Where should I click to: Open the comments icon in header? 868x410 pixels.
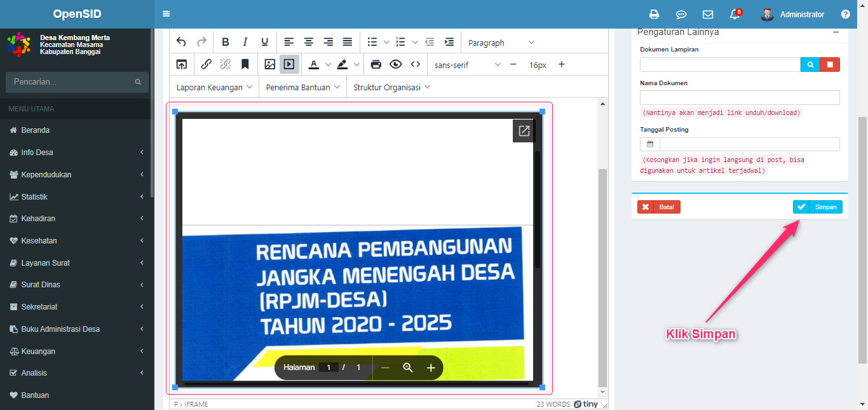tap(681, 14)
